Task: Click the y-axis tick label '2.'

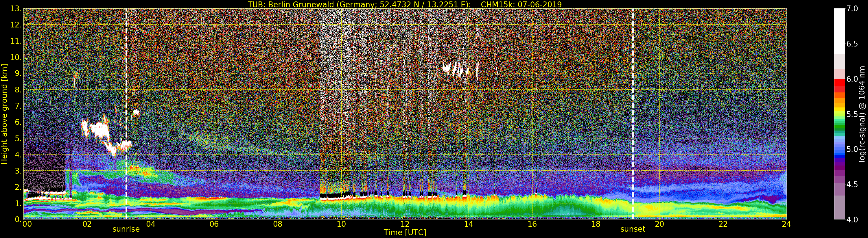Action: point(18,187)
